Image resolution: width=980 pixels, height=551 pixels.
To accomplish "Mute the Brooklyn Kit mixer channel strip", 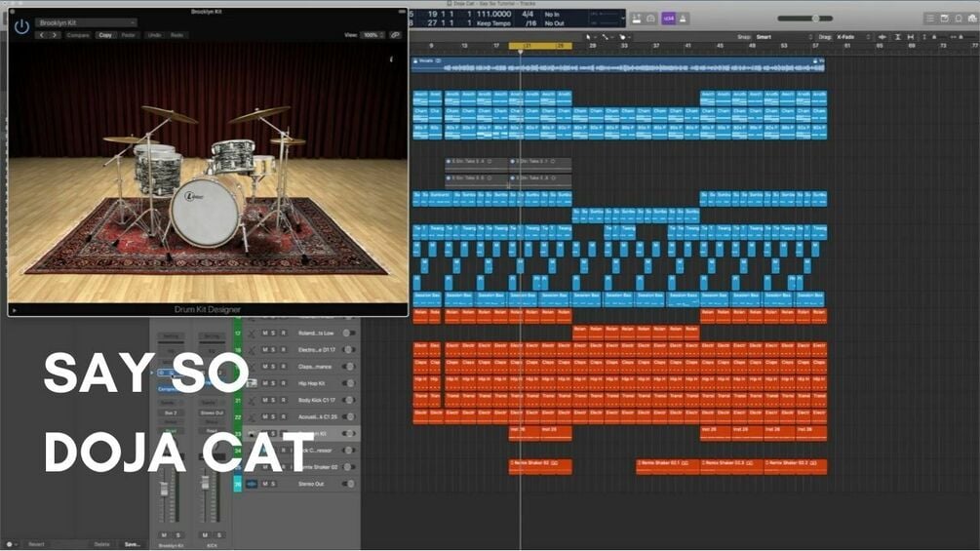I will [x=164, y=534].
